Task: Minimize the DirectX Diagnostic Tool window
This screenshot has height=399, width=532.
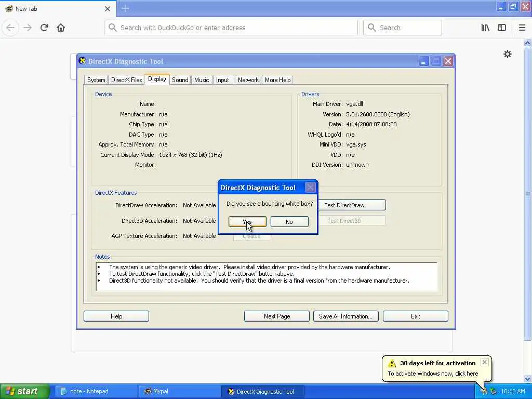Action: [x=423, y=61]
